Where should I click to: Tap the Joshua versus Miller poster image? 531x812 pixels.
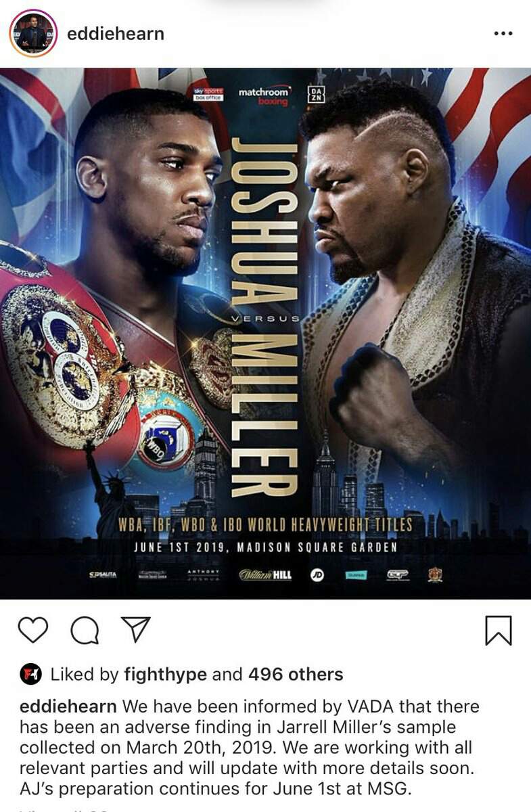point(265,333)
